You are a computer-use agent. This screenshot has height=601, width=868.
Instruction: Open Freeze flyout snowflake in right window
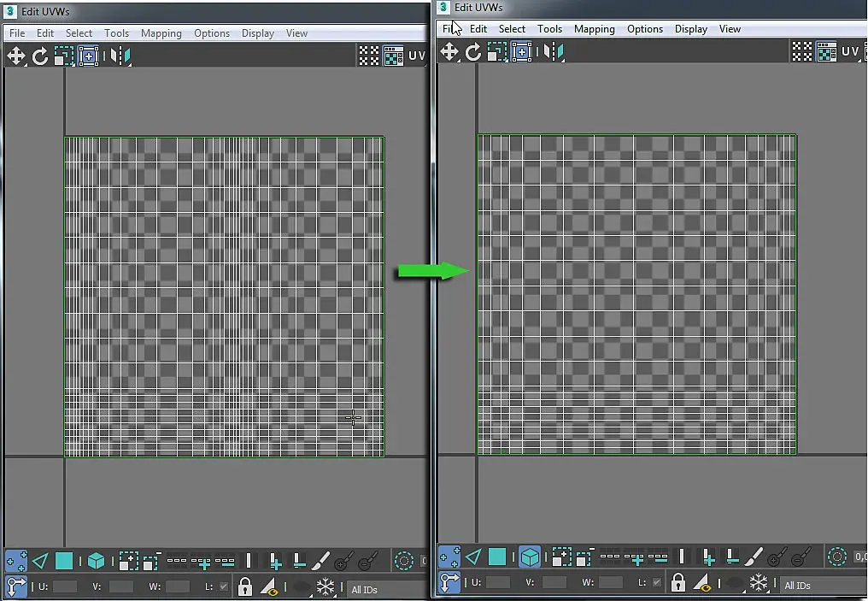[x=759, y=582]
